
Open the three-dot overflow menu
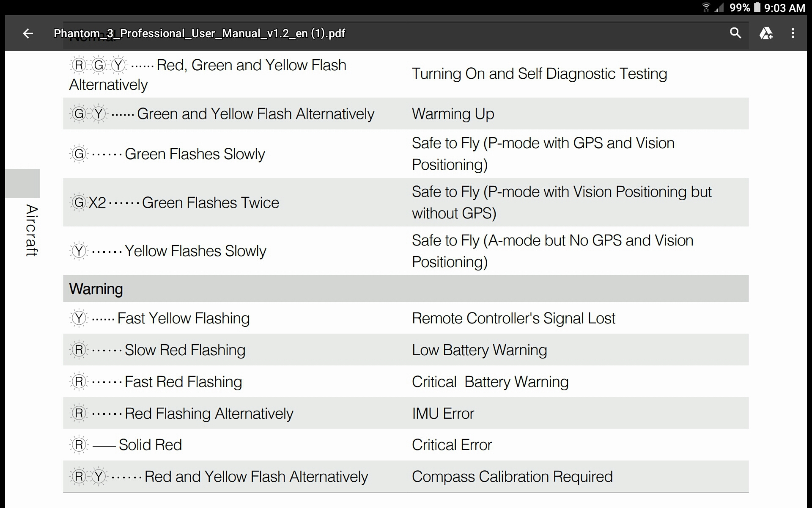[793, 33]
